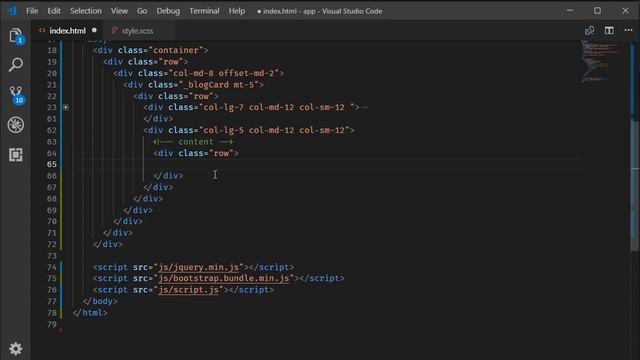Open the File menu
Screen dimensions: 640x360
coord(32,11)
